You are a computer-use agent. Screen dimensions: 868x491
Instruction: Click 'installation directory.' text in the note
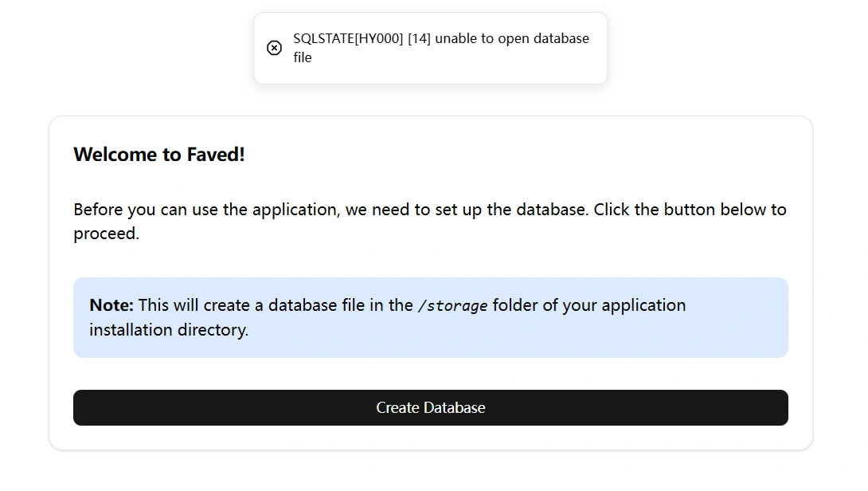(169, 330)
